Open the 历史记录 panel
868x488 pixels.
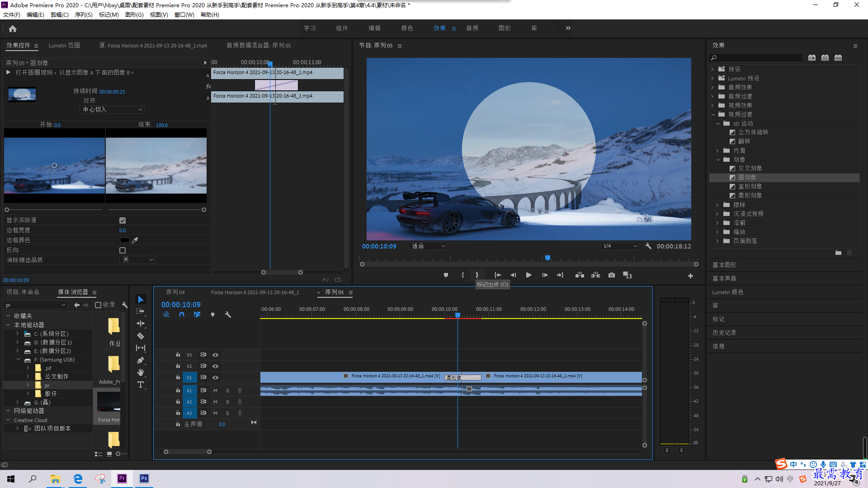(724, 333)
